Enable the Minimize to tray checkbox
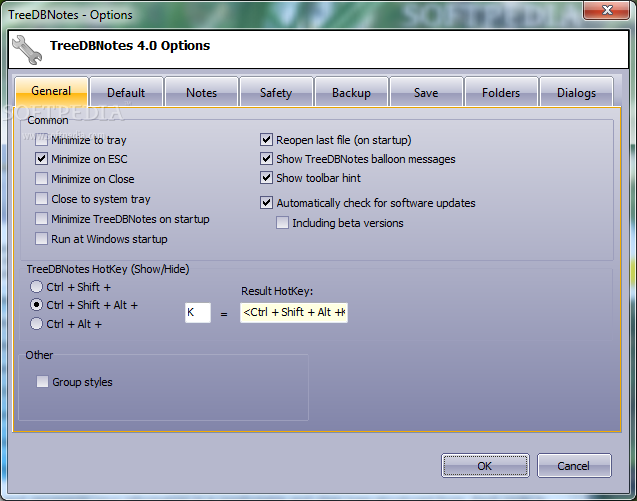Viewport: 637px width, 501px height. pyautogui.click(x=41, y=140)
